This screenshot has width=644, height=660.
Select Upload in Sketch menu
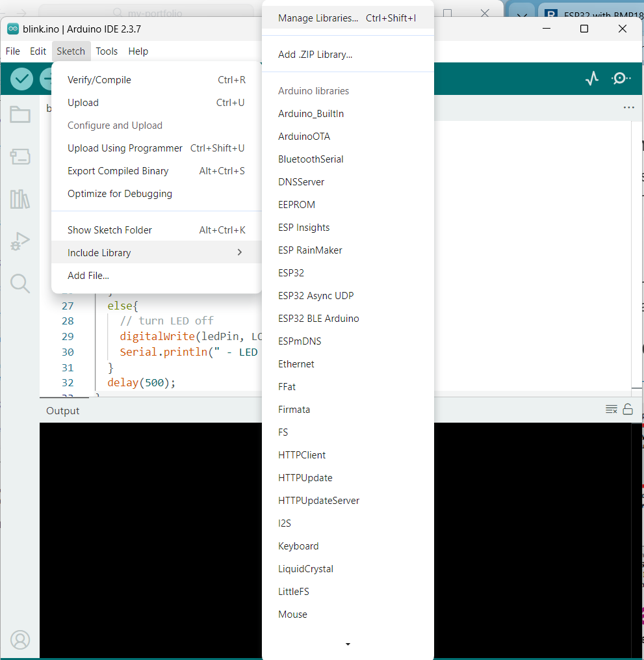157,103
